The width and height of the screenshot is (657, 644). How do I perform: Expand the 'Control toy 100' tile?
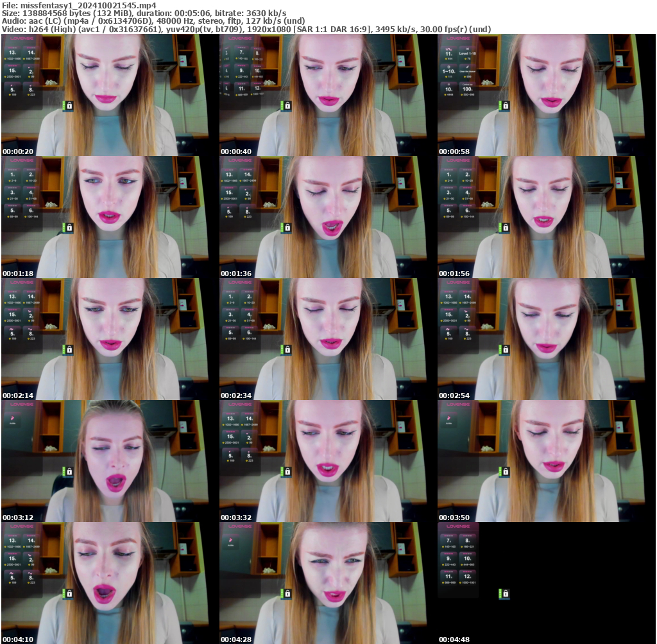(x=468, y=89)
